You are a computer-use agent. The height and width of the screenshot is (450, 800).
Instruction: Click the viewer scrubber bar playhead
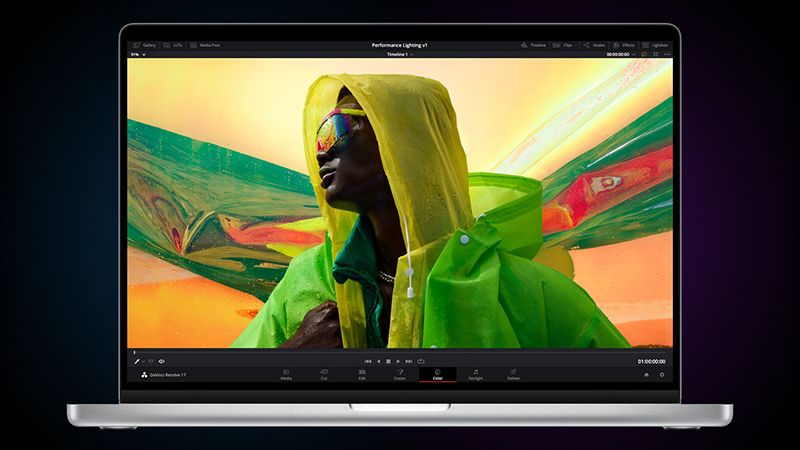pyautogui.click(x=135, y=352)
